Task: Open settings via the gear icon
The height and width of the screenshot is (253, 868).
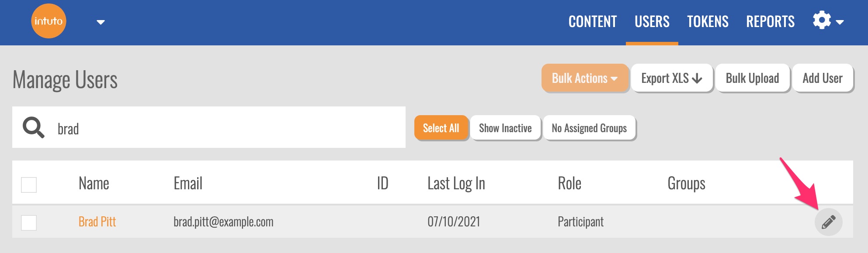Action: (x=822, y=21)
